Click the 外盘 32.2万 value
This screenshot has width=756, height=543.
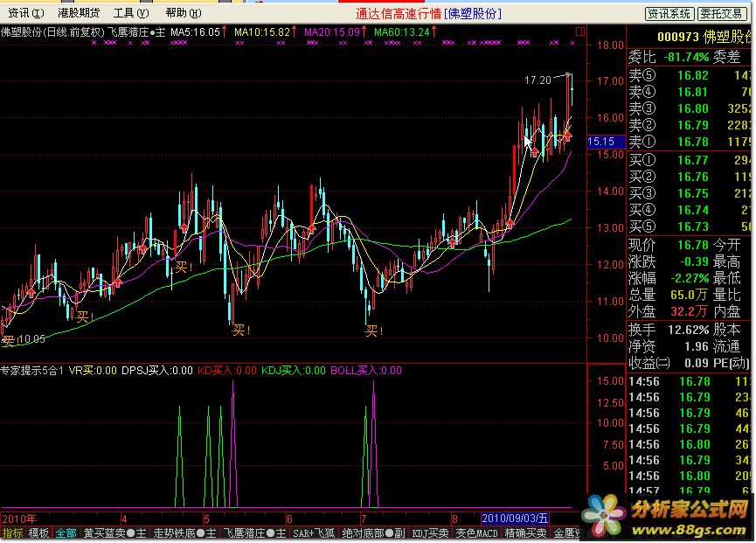click(689, 311)
